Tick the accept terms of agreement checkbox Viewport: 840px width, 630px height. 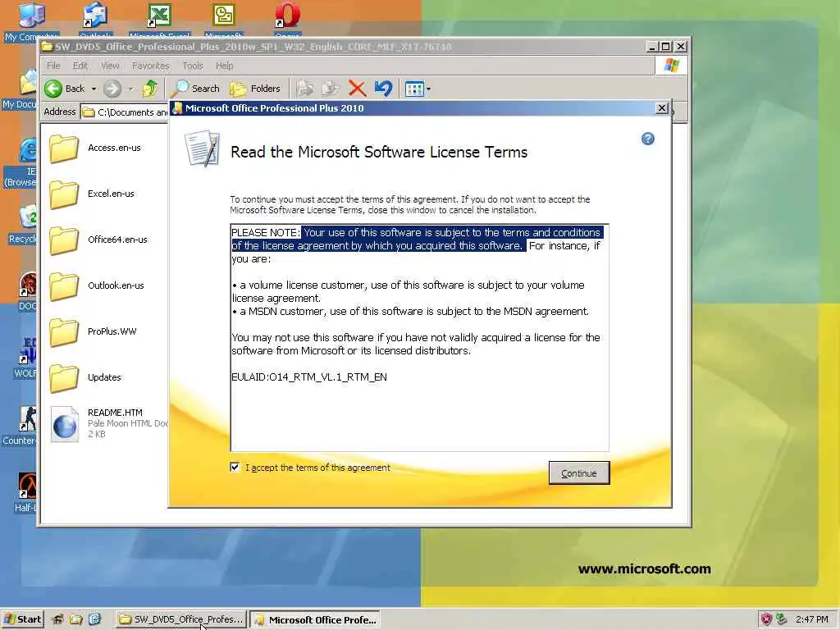point(235,467)
